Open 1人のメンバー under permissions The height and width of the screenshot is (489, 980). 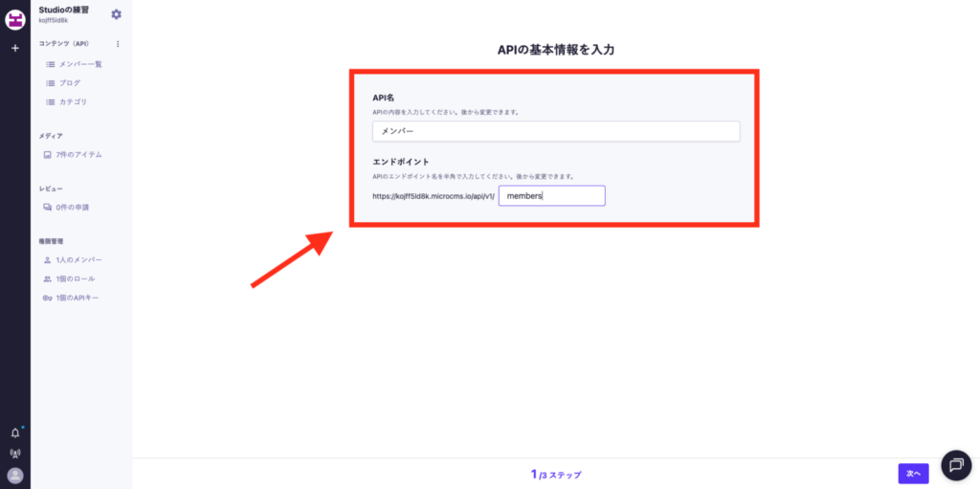click(78, 259)
